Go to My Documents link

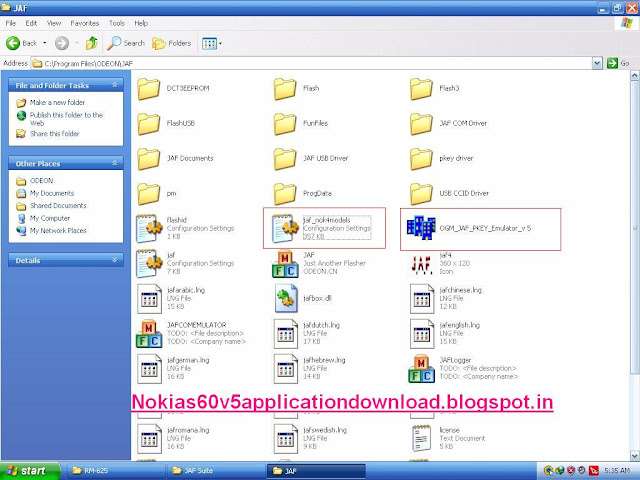52,193
